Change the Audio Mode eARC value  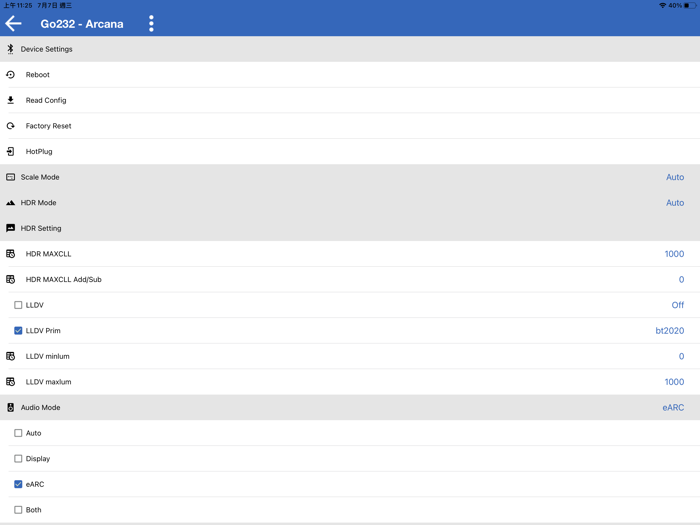(x=673, y=408)
